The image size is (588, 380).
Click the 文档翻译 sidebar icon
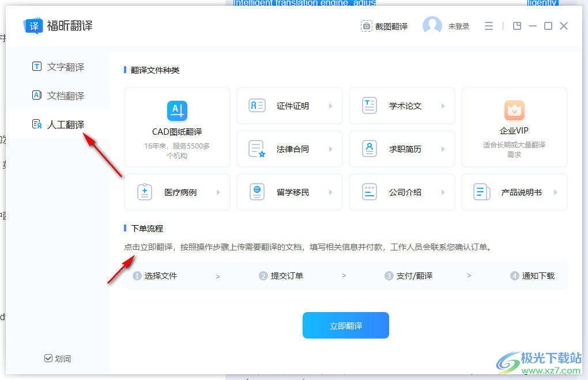click(x=37, y=95)
